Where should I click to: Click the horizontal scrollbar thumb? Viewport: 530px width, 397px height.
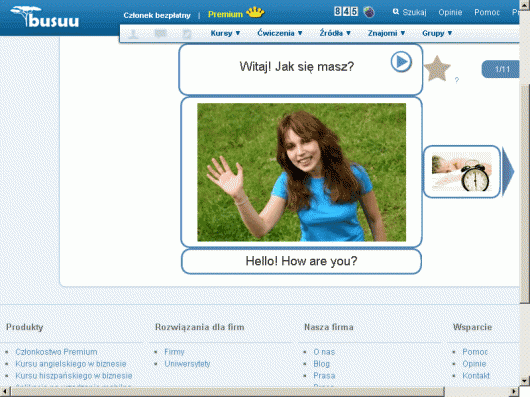point(228,392)
